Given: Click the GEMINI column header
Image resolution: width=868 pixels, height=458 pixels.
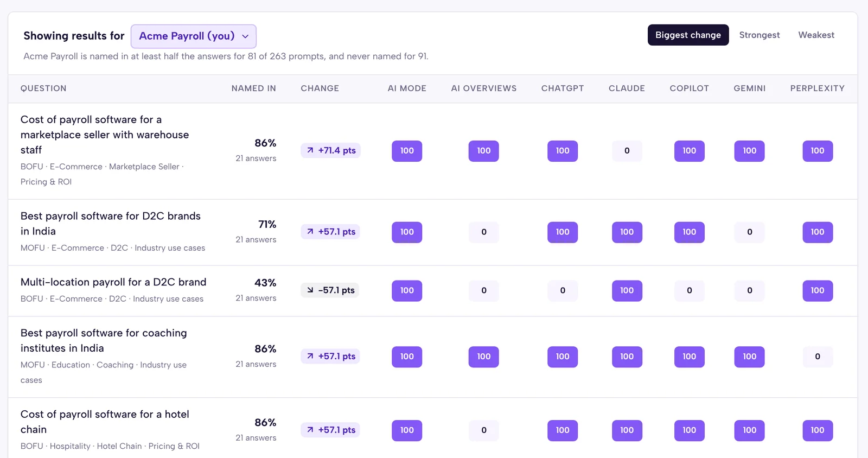Looking at the screenshot, I should pos(749,88).
